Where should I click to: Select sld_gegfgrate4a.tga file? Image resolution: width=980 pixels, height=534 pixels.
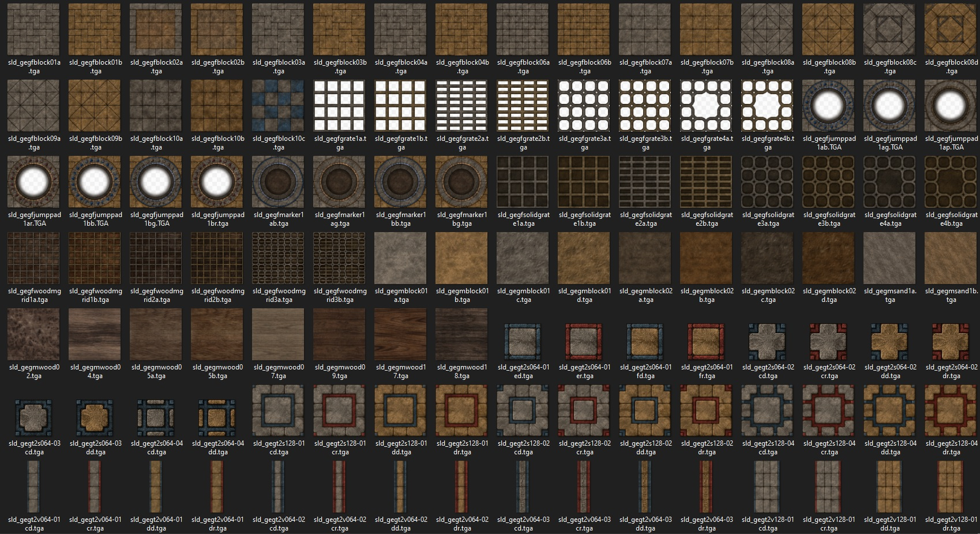tap(706, 106)
